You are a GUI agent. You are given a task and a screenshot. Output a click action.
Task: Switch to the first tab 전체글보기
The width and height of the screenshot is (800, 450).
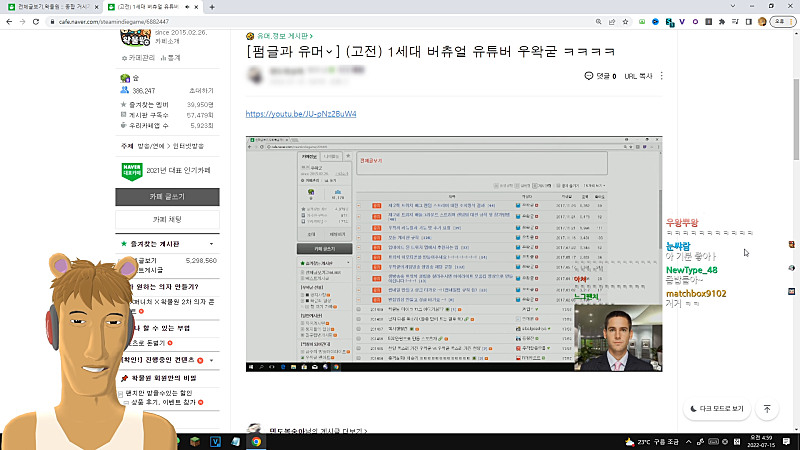[53, 7]
